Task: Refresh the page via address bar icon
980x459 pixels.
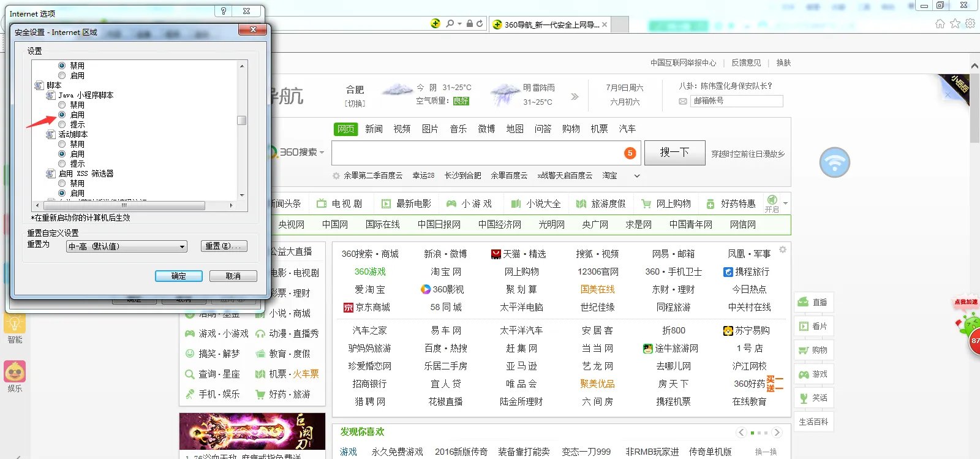Action: 480,24
